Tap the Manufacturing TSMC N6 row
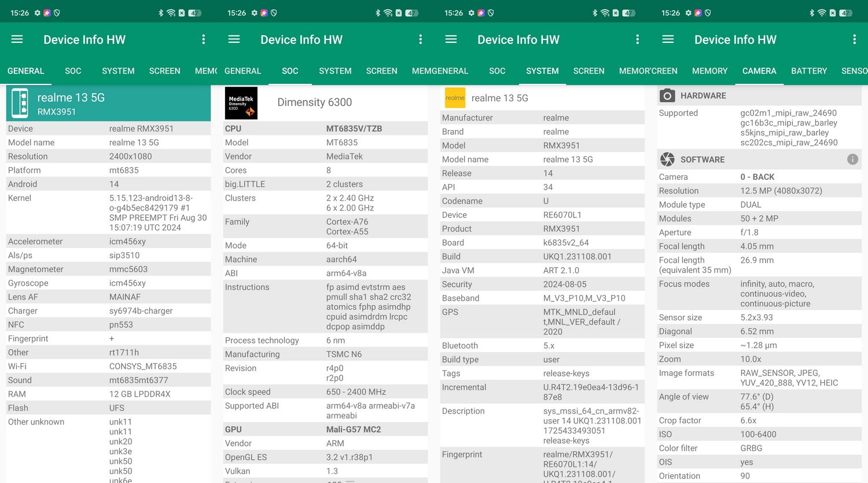The image size is (868, 483). pos(325,354)
